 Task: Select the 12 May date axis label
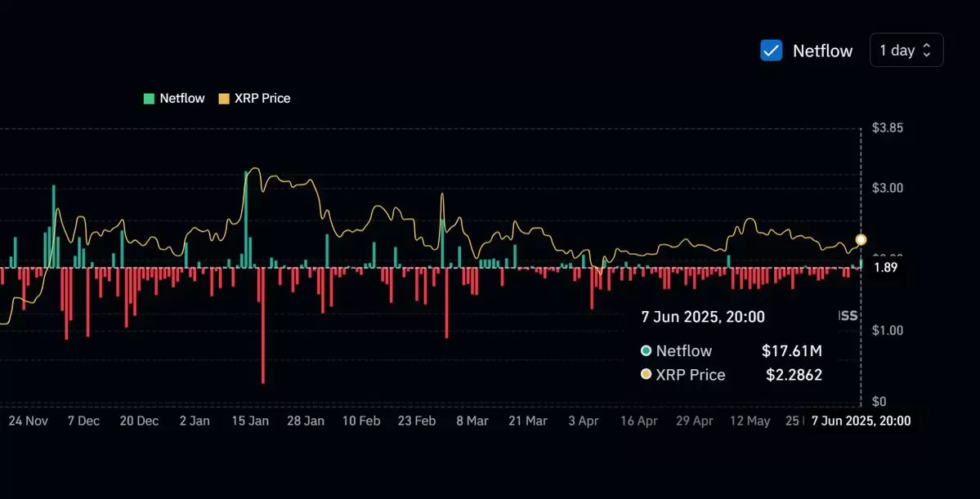click(750, 421)
